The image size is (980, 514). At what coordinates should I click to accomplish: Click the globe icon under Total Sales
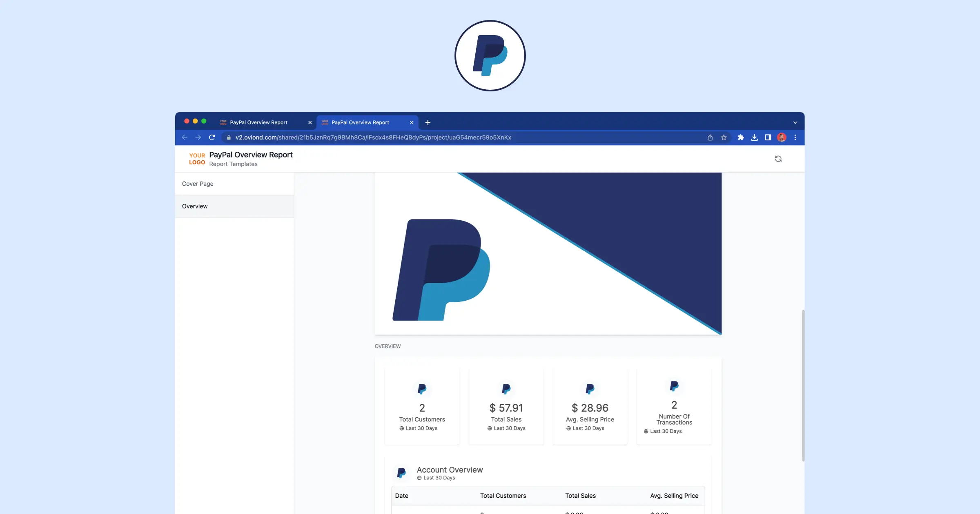[x=490, y=428]
